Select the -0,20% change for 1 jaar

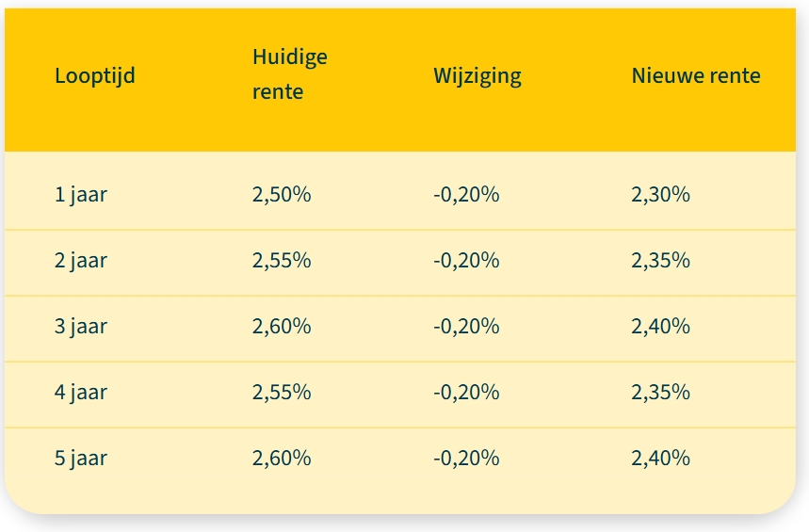coord(465,195)
